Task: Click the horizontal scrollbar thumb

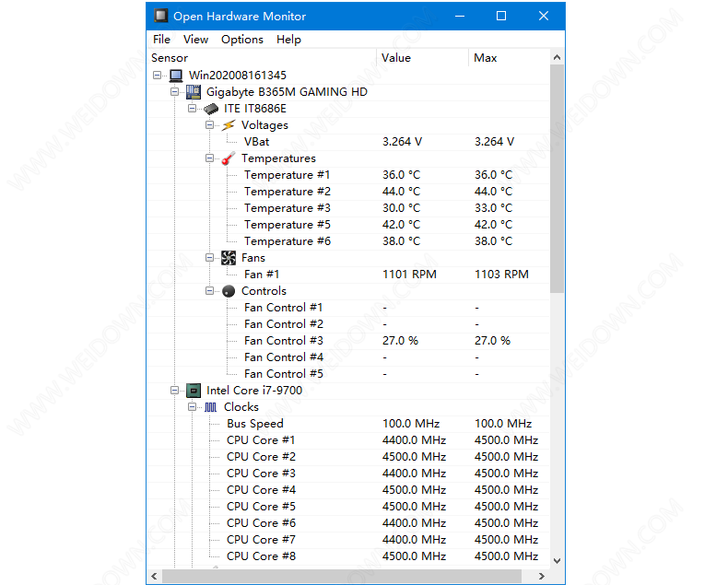Action: 342,577
